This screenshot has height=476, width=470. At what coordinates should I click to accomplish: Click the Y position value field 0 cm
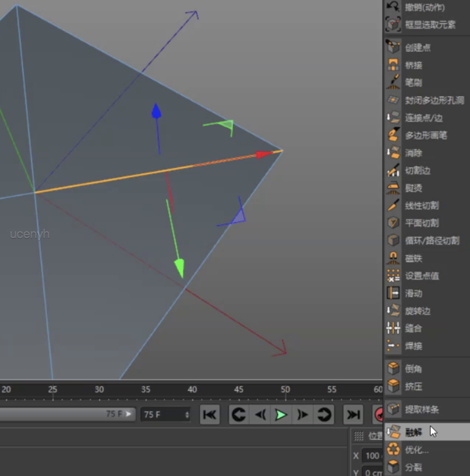[x=372, y=472]
